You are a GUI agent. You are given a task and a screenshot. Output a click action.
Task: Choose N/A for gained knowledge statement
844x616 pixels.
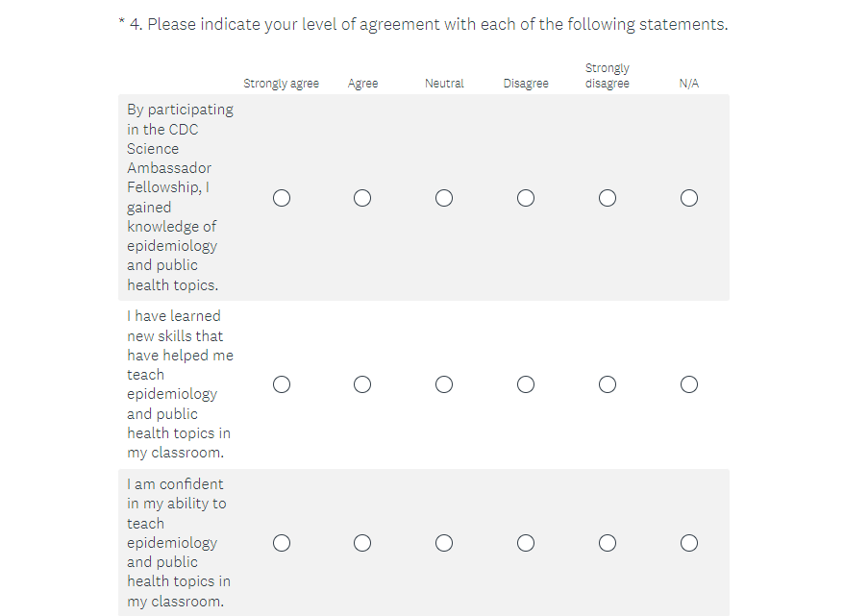click(x=689, y=198)
